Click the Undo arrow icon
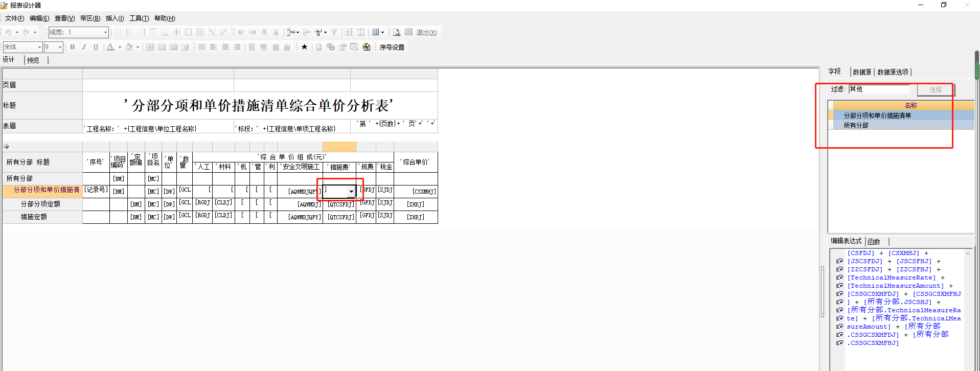The image size is (980, 371). click(x=8, y=32)
